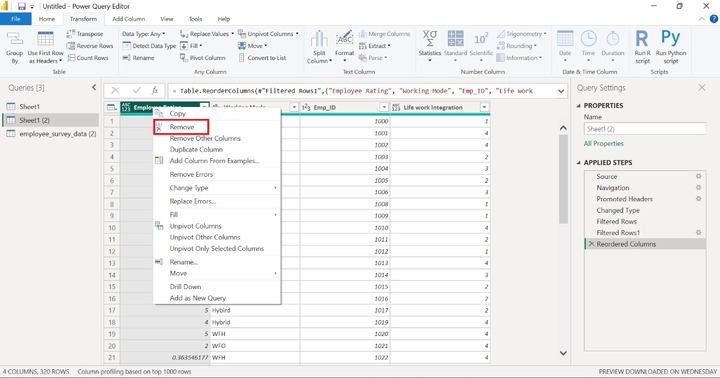The width and height of the screenshot is (720, 378).
Task: Select the Transpose tool
Action: [x=84, y=34]
